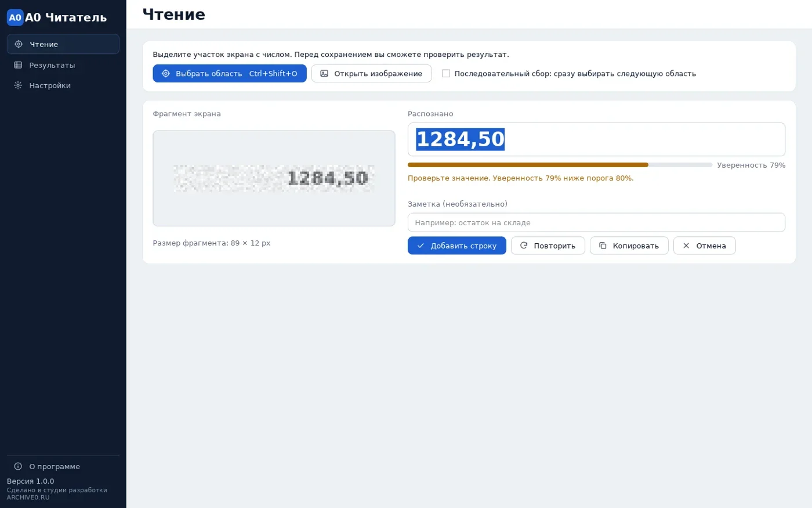Click the Выбрать область button
This screenshot has height=508, width=812.
click(x=230, y=74)
